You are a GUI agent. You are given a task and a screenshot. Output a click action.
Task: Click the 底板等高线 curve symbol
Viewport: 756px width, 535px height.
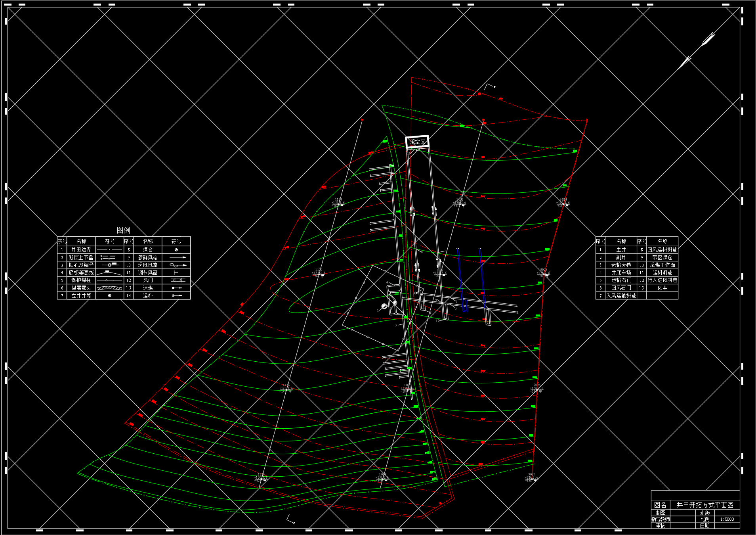[109, 273]
